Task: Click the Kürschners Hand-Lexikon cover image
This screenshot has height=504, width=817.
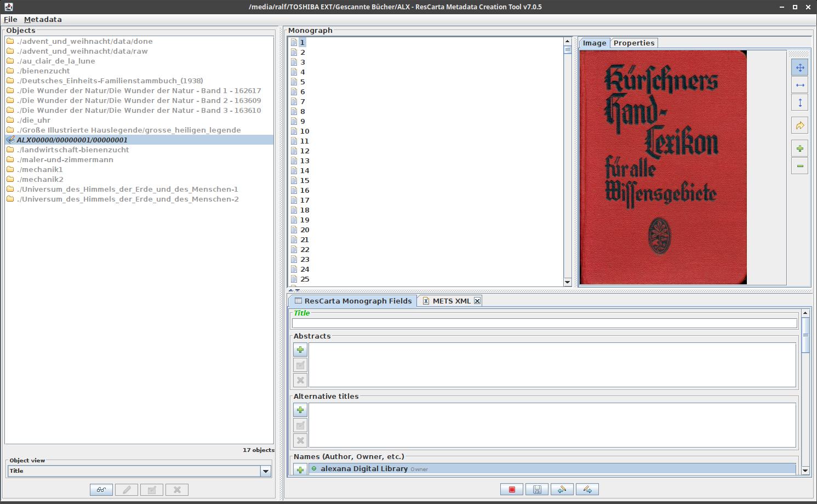Action: (x=663, y=168)
